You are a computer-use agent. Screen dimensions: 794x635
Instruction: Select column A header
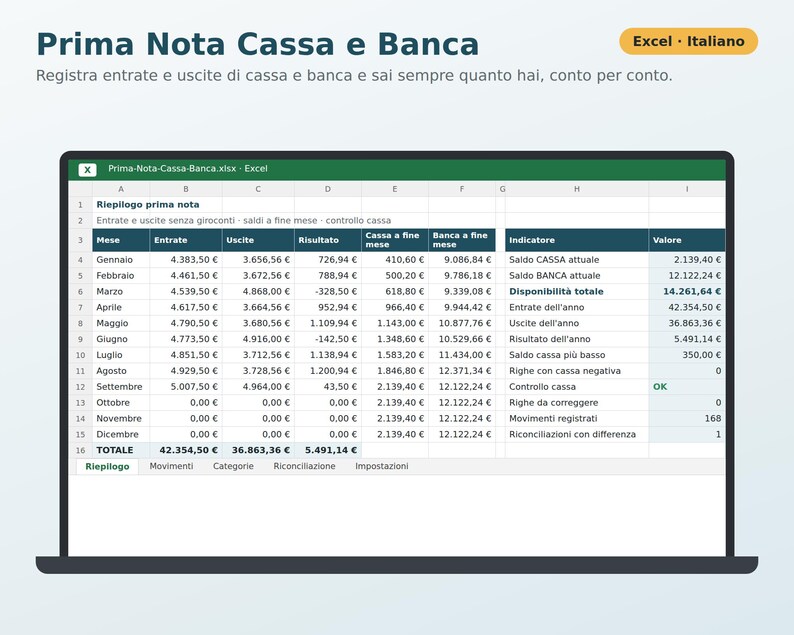coord(121,189)
